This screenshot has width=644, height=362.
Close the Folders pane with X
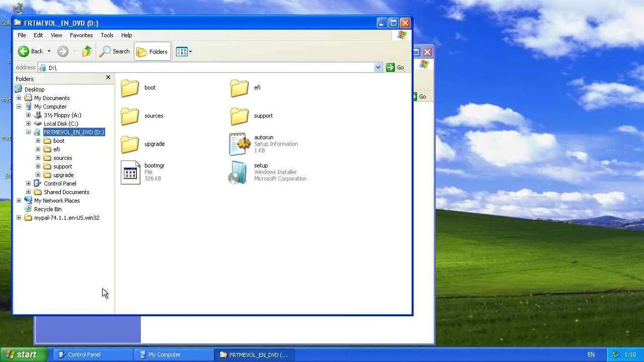(x=108, y=77)
